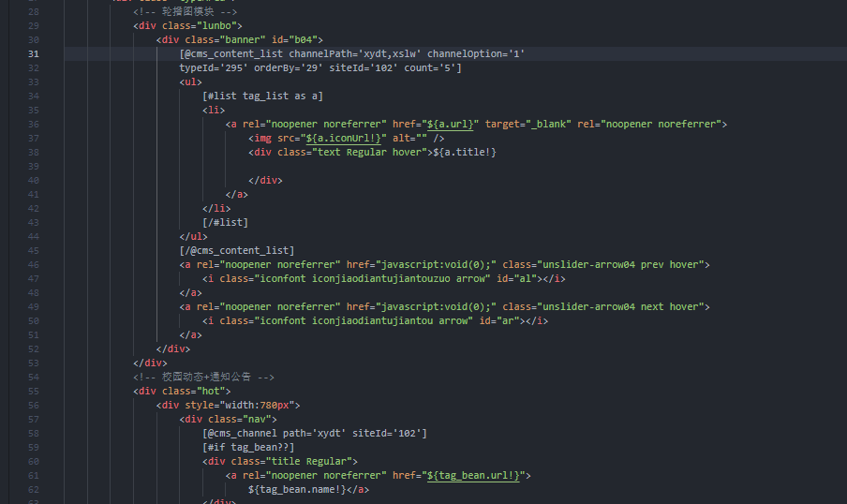The height and width of the screenshot is (504, 847).
Task: Click the channelOption='1' attribute
Action: [476, 54]
